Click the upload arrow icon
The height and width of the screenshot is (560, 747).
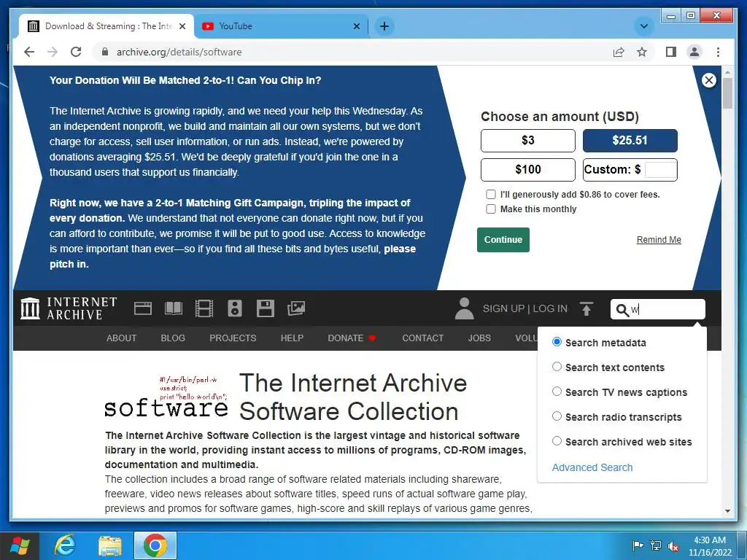(x=587, y=308)
